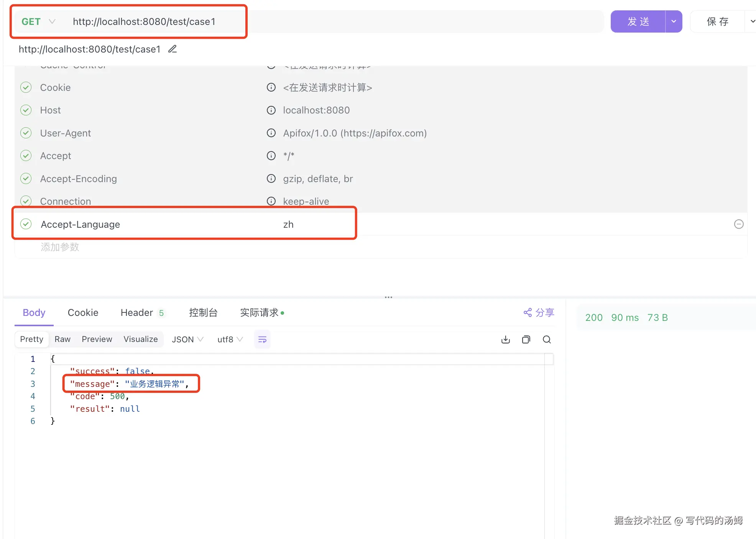The height and width of the screenshot is (539, 756).
Task: Open the GET method dropdown
Action: click(38, 21)
